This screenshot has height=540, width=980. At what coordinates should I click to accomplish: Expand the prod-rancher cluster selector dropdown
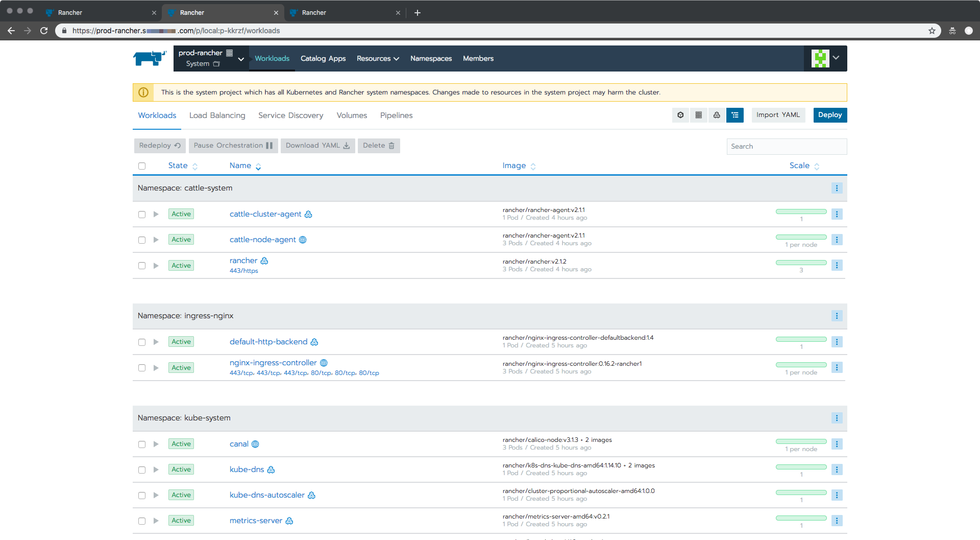point(240,58)
